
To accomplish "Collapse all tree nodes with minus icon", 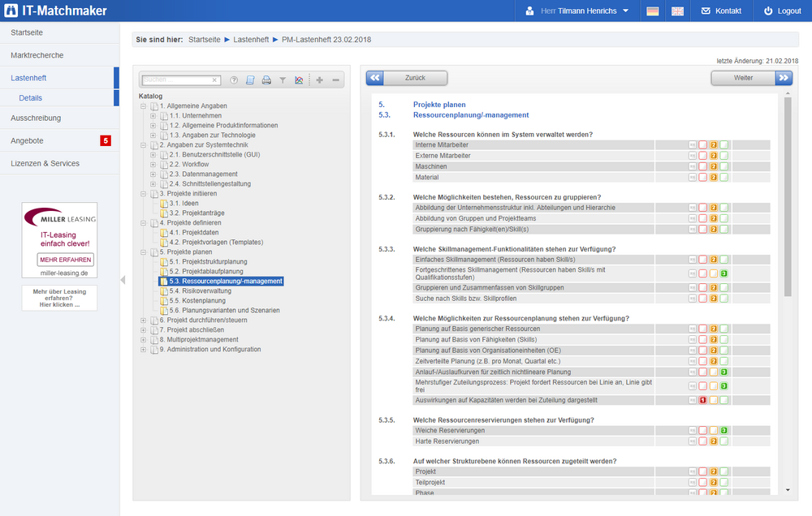I will 336,80.
